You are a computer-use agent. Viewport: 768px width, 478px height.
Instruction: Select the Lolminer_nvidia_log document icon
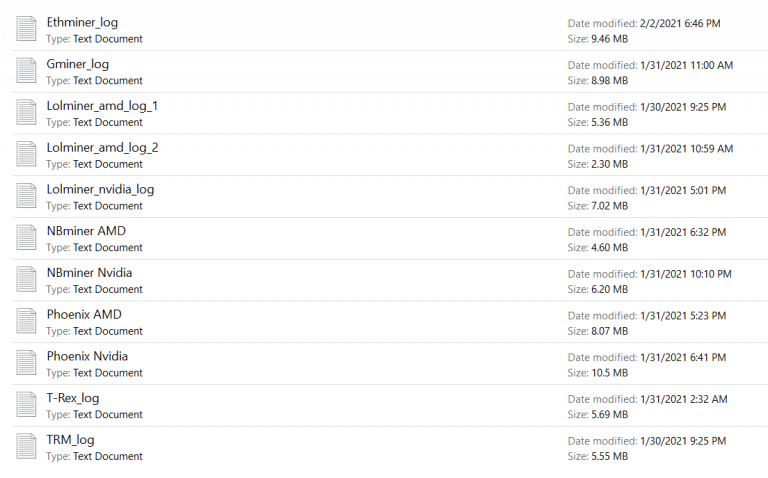point(27,197)
